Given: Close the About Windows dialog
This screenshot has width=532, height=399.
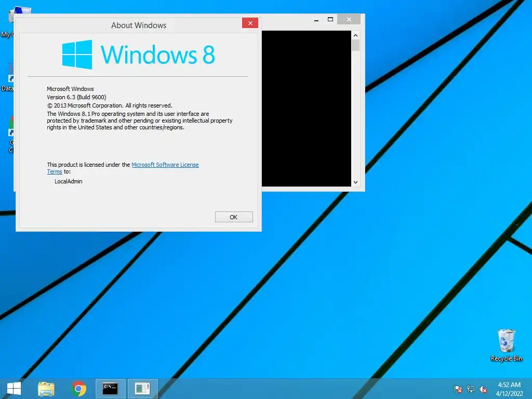Looking at the screenshot, I should coord(250,23).
